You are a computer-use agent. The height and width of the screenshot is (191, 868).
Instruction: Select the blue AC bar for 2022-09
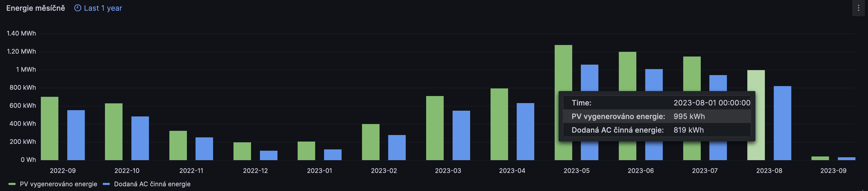(x=76, y=135)
